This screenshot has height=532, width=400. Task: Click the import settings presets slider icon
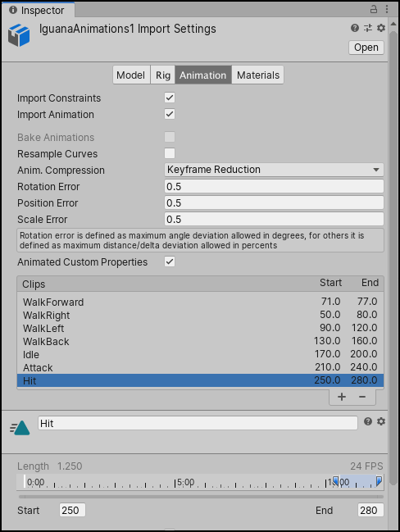pos(368,28)
